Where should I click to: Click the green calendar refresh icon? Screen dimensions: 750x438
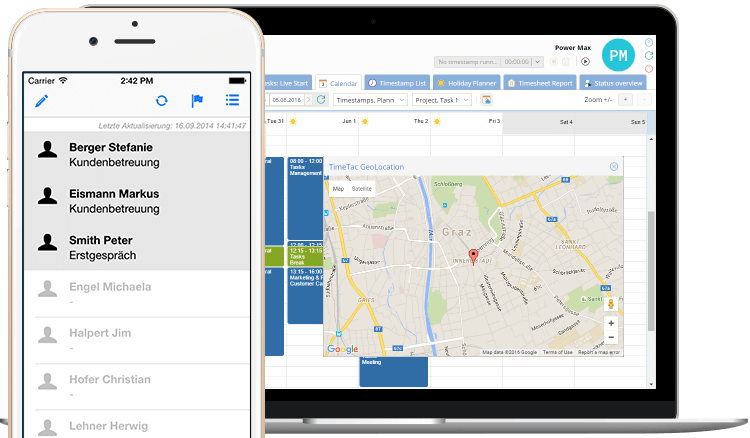321,100
